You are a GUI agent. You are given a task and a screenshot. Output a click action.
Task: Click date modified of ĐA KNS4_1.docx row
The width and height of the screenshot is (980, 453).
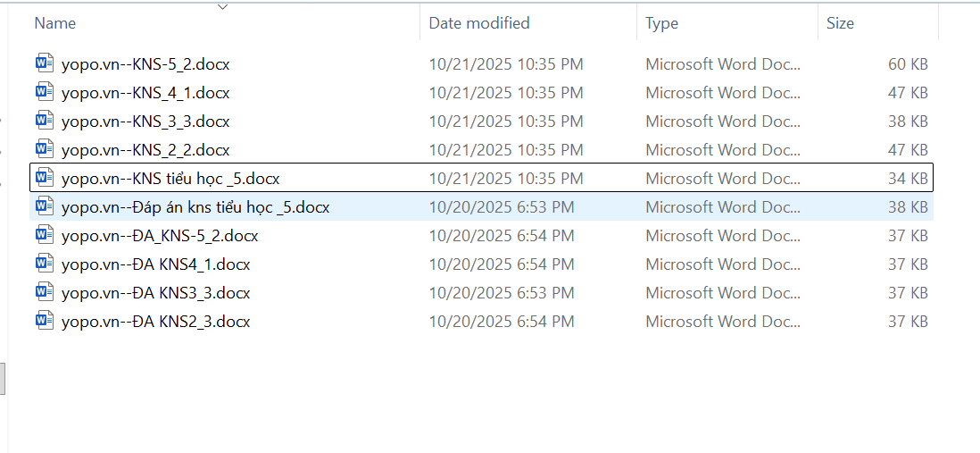coord(502,264)
